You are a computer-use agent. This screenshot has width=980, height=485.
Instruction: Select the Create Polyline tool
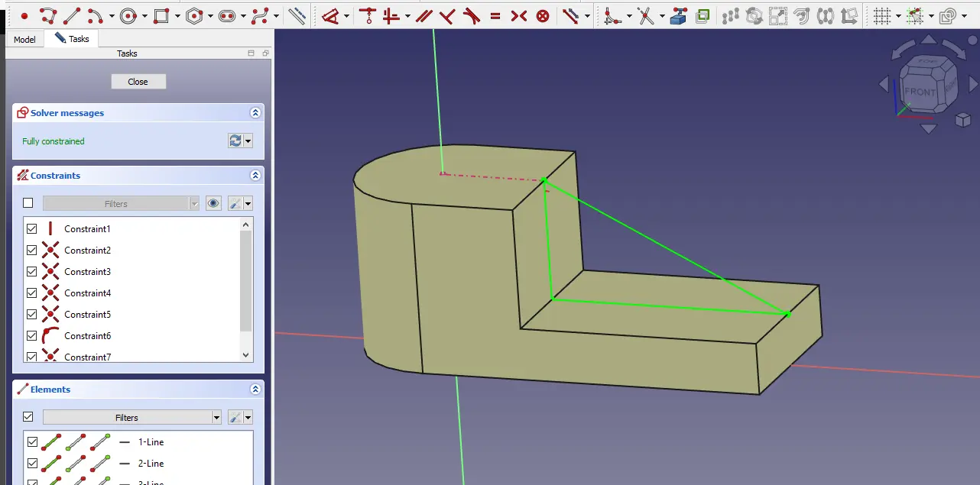47,15
